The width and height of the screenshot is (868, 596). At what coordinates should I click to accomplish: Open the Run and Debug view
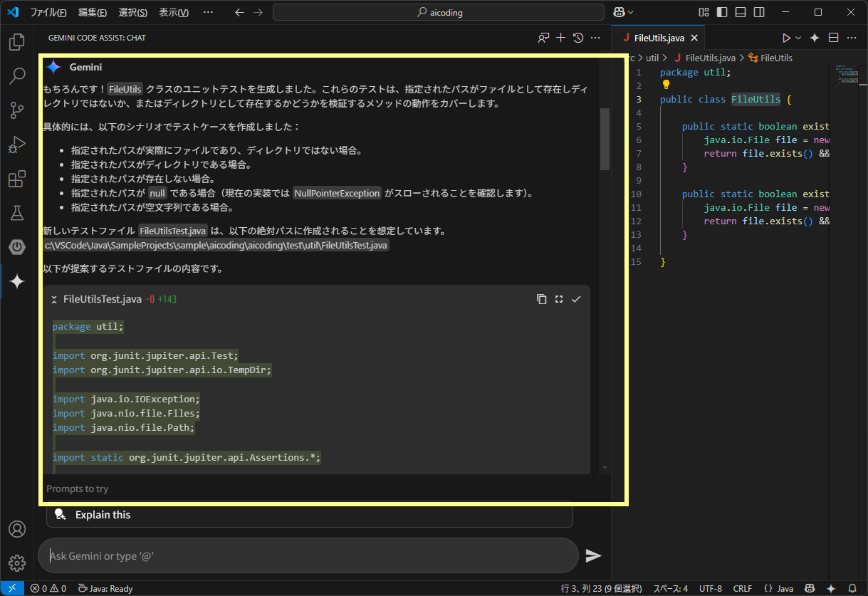click(x=17, y=145)
